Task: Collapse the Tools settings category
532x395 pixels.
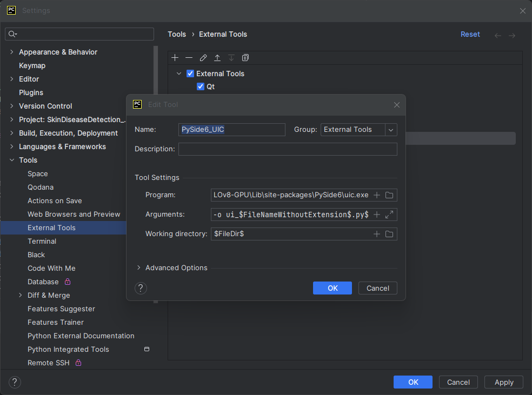Action: coord(12,160)
